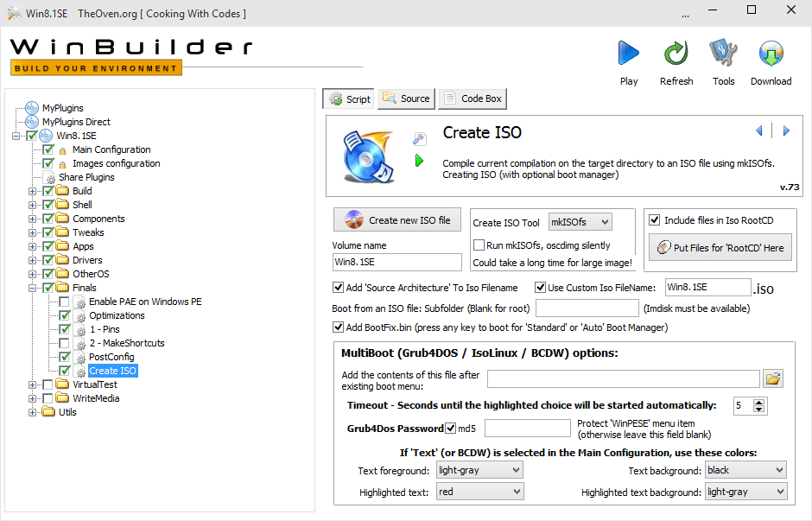Click the Play build button
Screen dimensions: 812x521
tap(629, 53)
